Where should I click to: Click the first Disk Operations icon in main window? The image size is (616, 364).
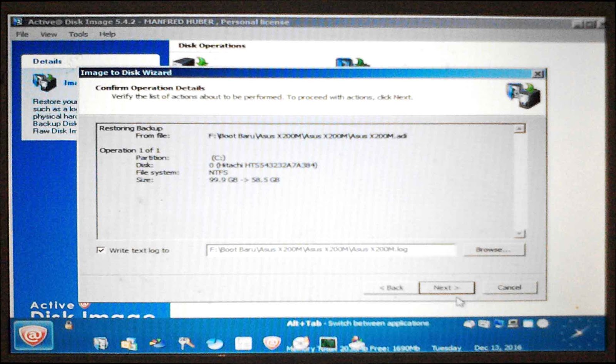[x=190, y=62]
